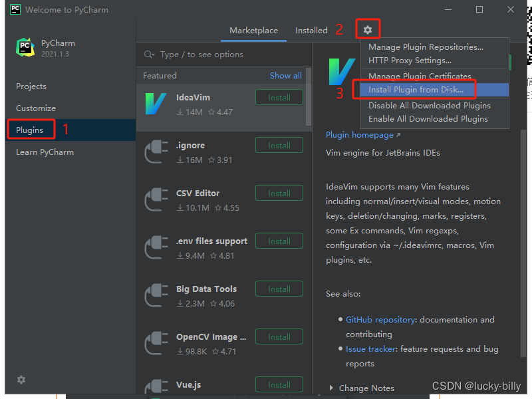Switch to the Marketplace tab

click(x=253, y=31)
